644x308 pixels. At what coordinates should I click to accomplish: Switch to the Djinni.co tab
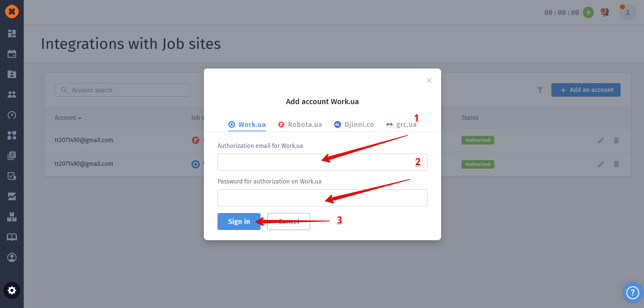(x=354, y=124)
